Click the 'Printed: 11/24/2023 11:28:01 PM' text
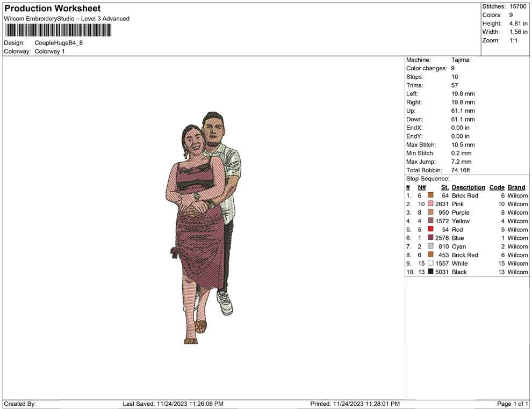Screen dimensions: 532x409 355,404
